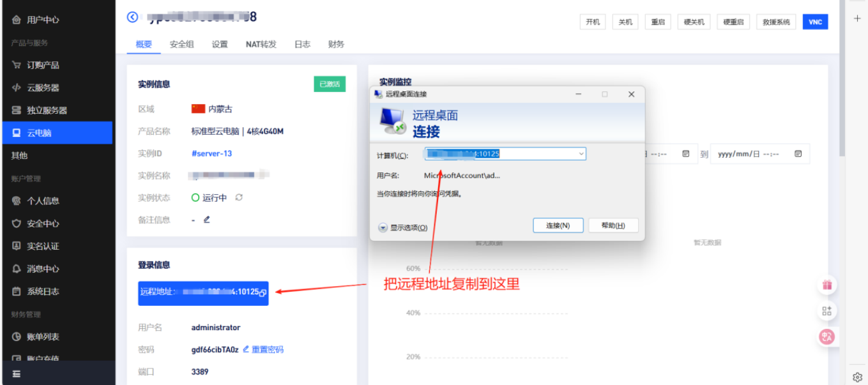The height and width of the screenshot is (385, 868).
Task: Open the calendar picker on the end date field
Action: (798, 154)
